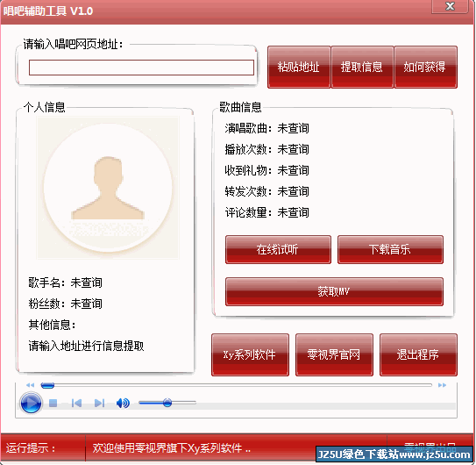
Task: Click the 退出程序 button
Action: pyautogui.click(x=418, y=355)
